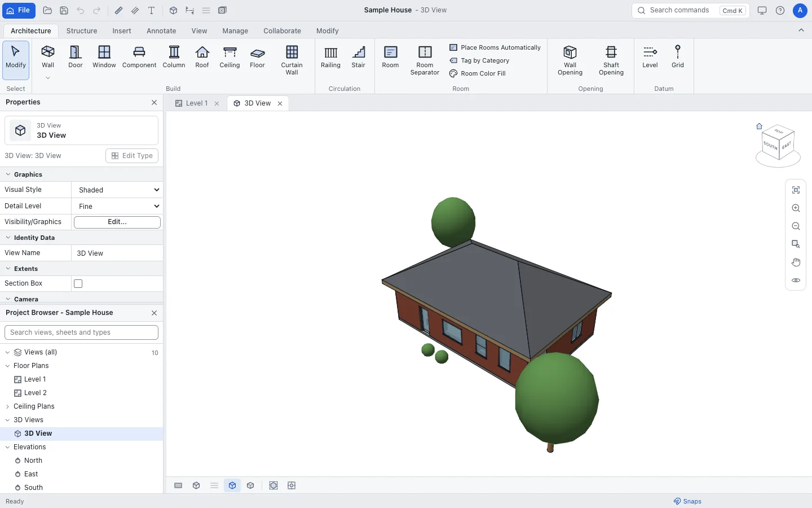
Task: Toggle the Section Box checkbox
Action: 78,283
